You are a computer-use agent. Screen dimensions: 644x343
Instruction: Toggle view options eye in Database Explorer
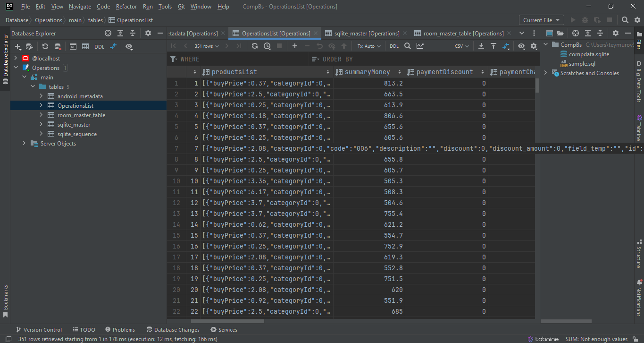coord(129,47)
